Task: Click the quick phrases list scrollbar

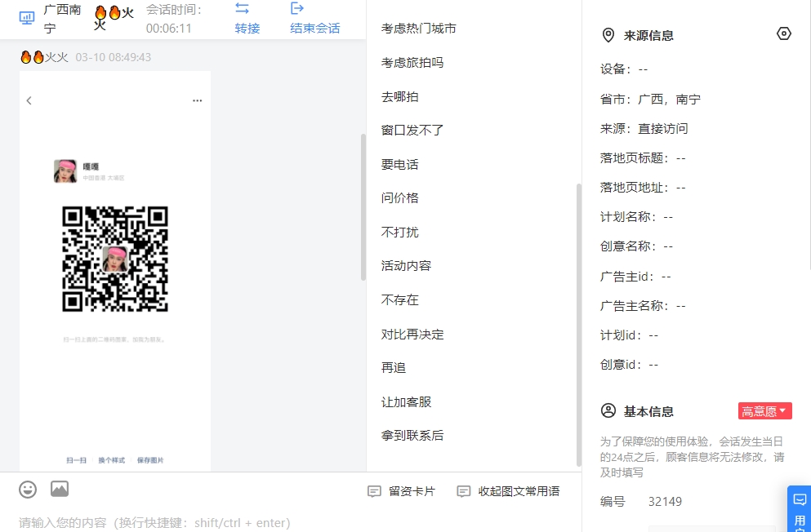Action: pyautogui.click(x=579, y=325)
